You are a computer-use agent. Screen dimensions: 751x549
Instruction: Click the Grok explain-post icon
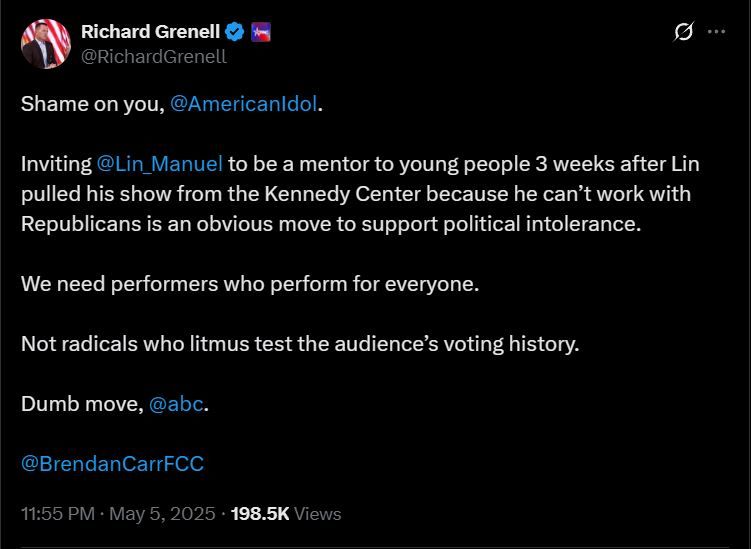point(683,32)
